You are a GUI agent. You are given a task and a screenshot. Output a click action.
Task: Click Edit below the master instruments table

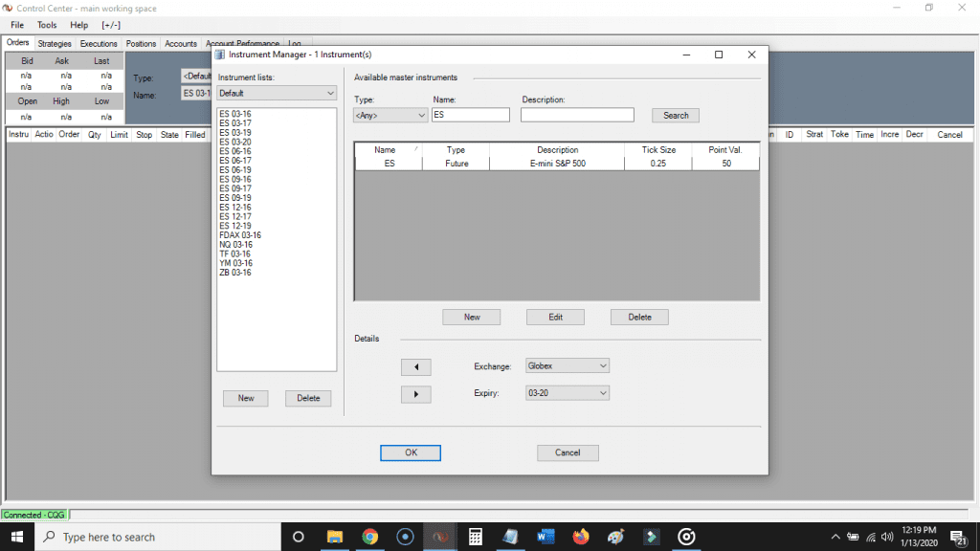(555, 318)
